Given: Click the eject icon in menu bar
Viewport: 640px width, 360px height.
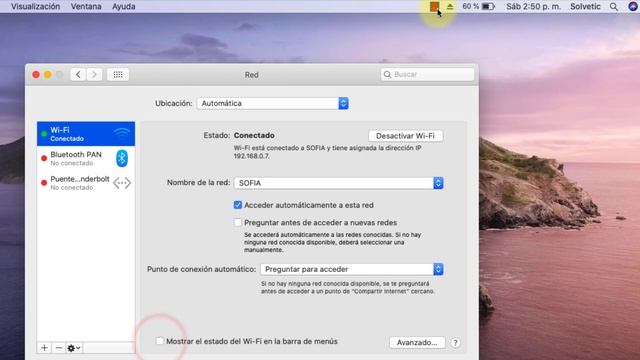Looking at the screenshot, I should [450, 7].
